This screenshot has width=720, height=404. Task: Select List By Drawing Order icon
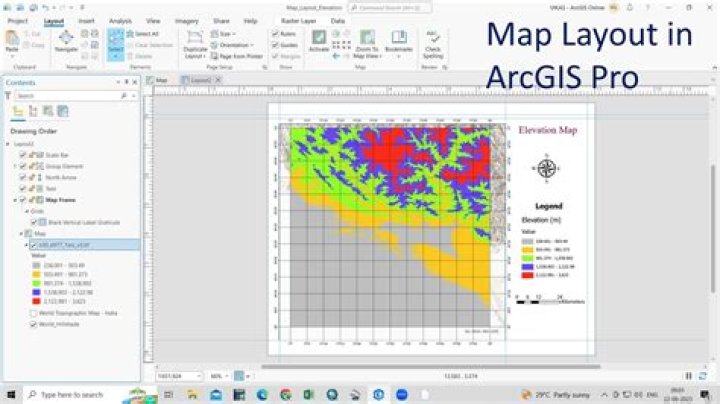[18, 111]
